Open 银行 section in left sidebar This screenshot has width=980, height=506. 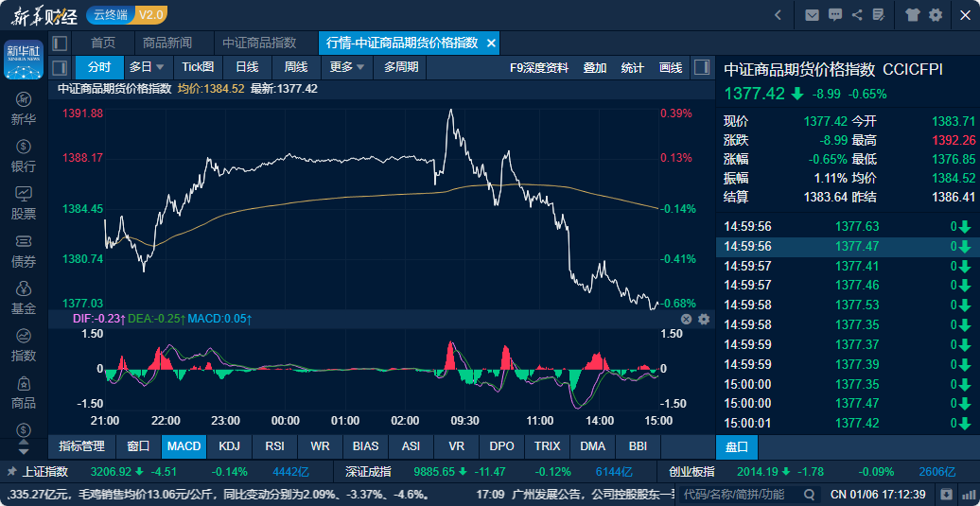24,156
